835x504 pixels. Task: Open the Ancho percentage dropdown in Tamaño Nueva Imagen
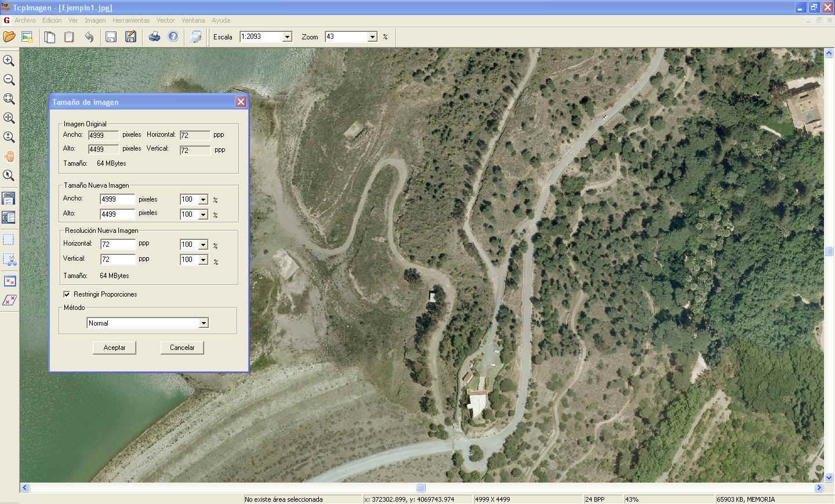click(x=203, y=200)
